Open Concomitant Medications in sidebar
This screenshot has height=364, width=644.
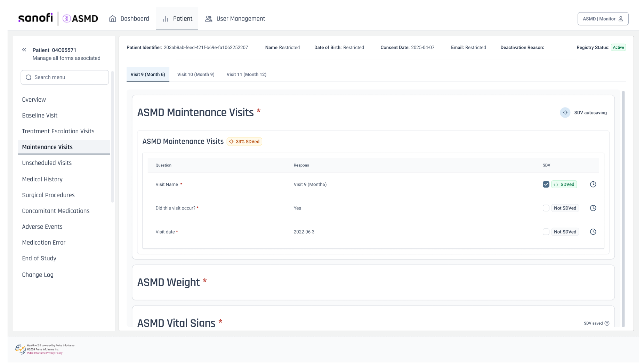[x=56, y=211]
